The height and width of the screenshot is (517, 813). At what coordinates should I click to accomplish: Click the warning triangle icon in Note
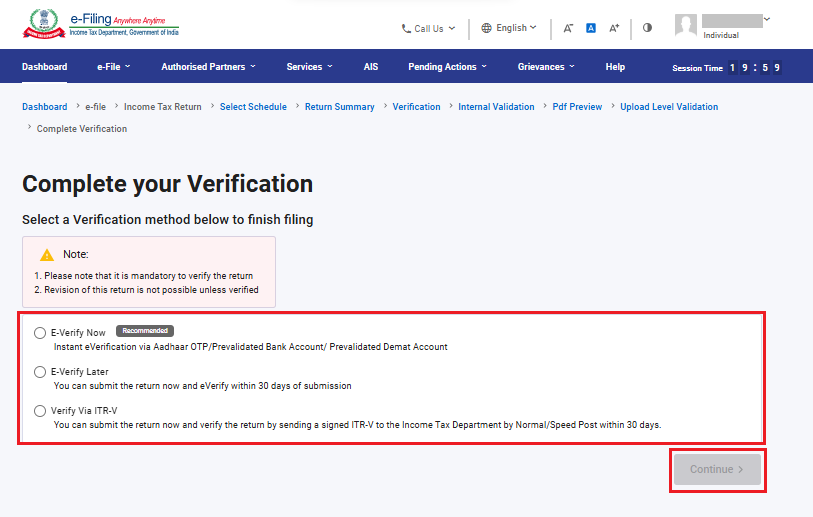[47, 255]
